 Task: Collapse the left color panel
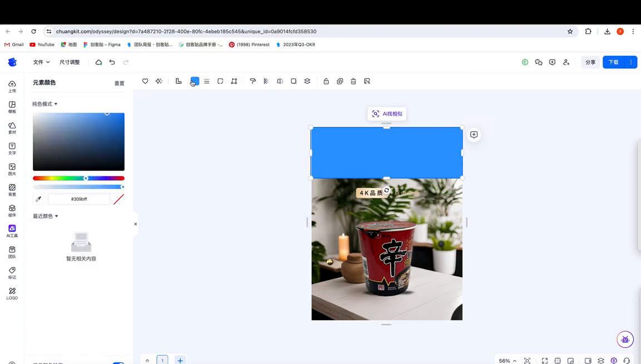point(135,224)
